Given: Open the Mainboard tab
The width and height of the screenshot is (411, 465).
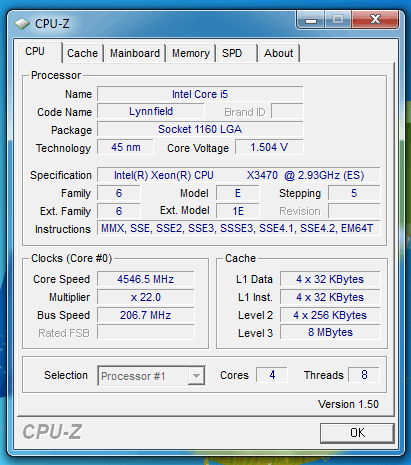Looking at the screenshot, I should [135, 53].
